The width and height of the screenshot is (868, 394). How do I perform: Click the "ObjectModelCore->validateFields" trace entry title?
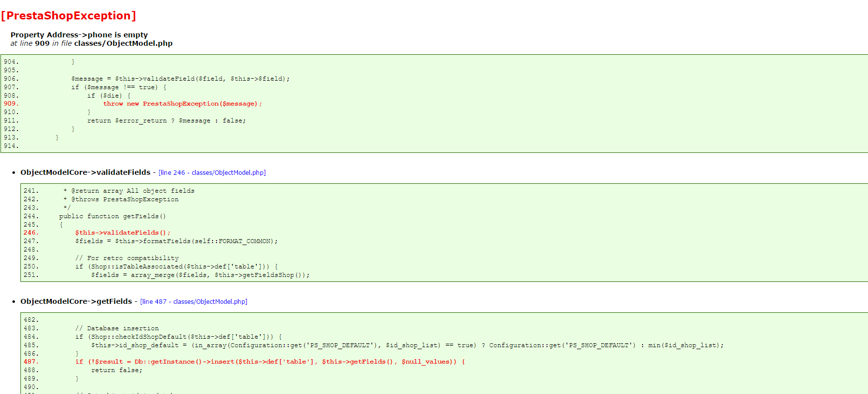85,172
